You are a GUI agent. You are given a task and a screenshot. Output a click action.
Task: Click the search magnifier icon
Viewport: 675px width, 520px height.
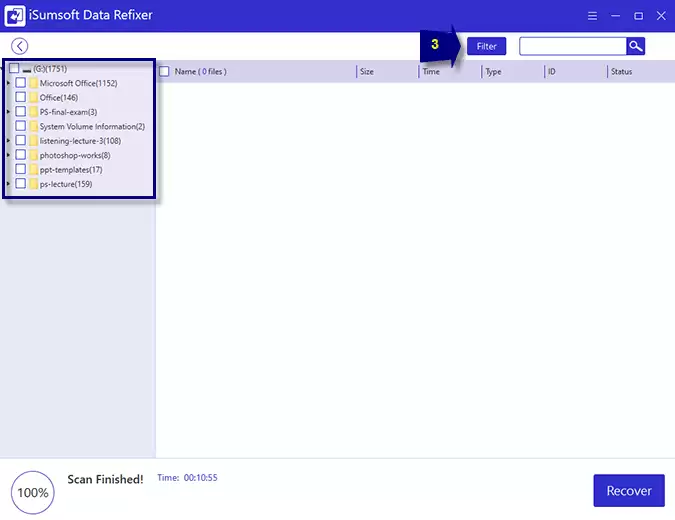(x=635, y=46)
